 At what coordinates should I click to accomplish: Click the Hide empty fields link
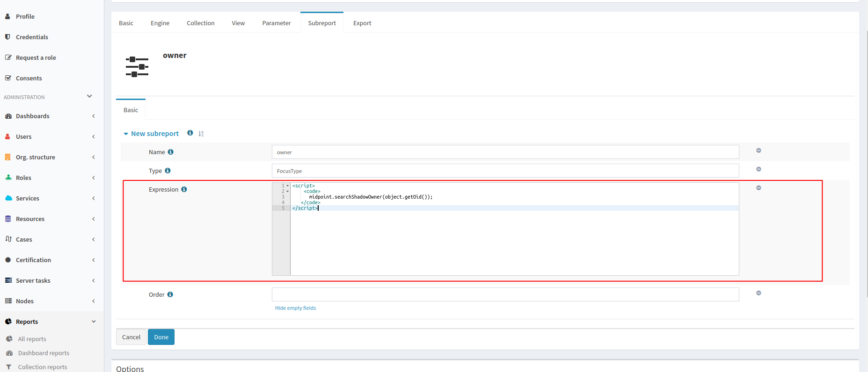coord(295,308)
